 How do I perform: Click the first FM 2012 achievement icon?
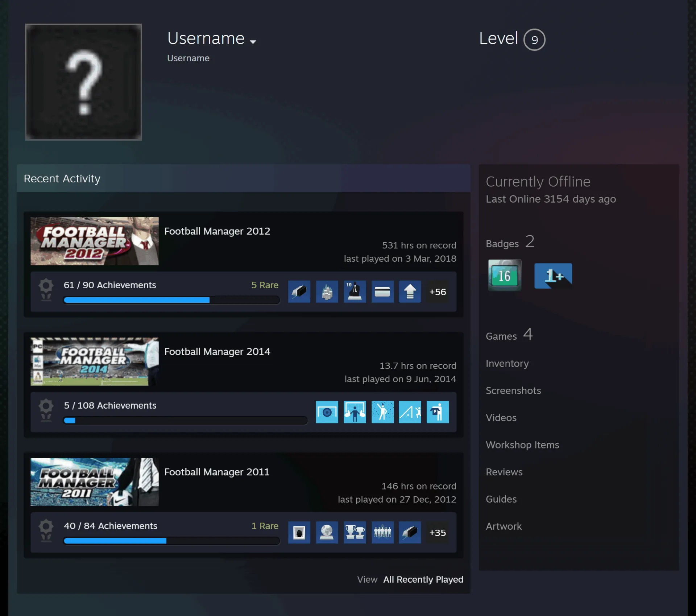299,292
